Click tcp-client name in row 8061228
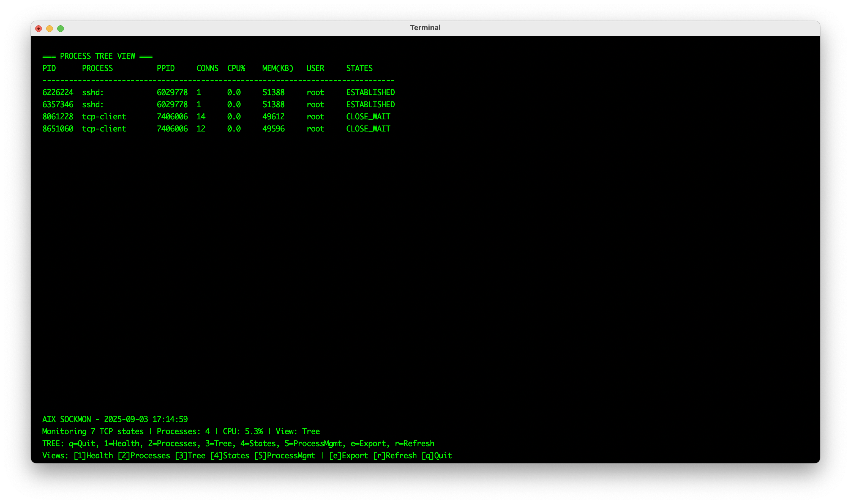This screenshot has width=851, height=504. point(104,117)
